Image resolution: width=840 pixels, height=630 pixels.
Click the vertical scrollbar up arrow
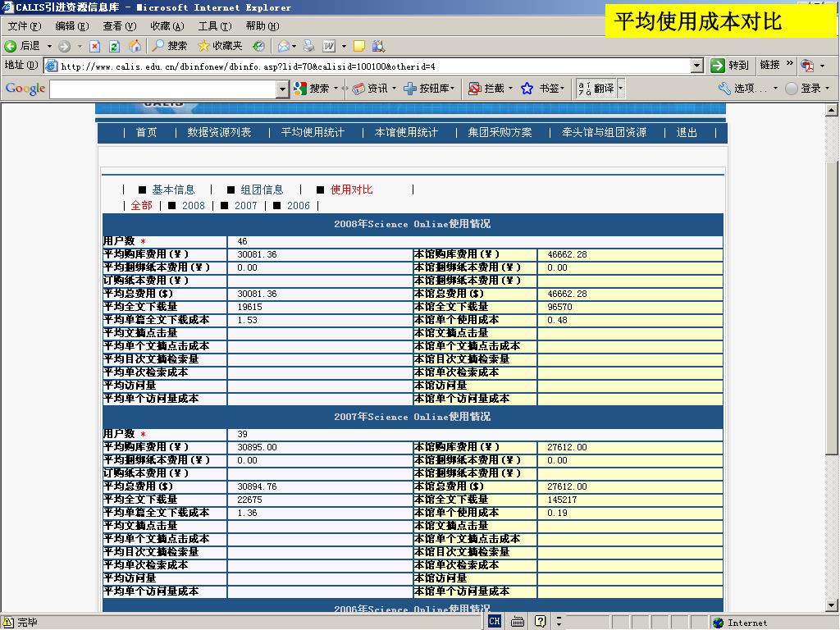click(832, 111)
